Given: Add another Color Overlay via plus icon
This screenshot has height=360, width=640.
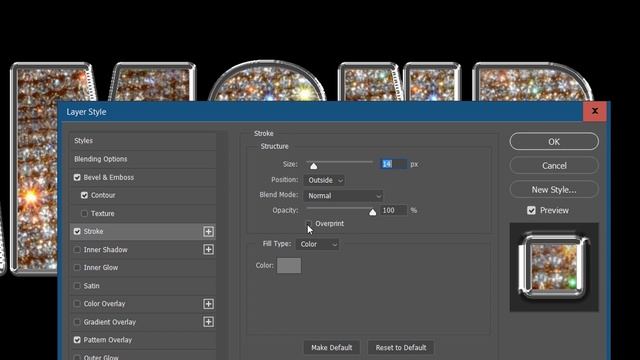Looking at the screenshot, I should (208, 304).
